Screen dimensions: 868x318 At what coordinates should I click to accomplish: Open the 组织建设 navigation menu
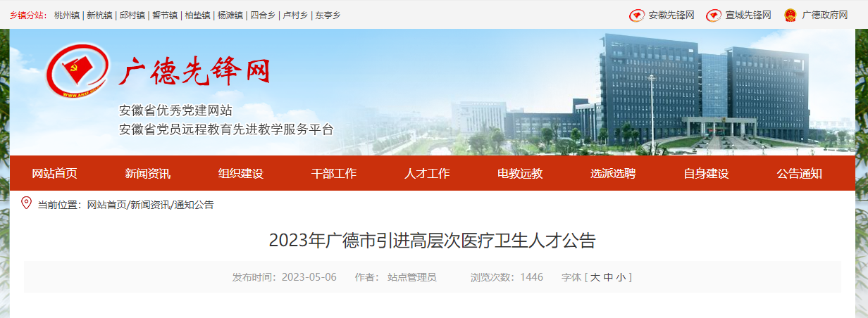[241, 174]
